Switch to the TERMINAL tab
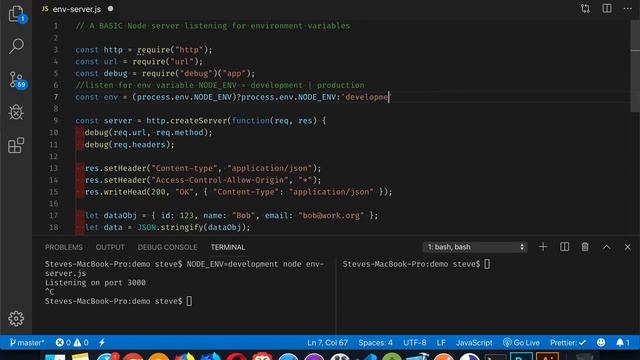Screen dimensions: 640x360 (x=228, y=247)
